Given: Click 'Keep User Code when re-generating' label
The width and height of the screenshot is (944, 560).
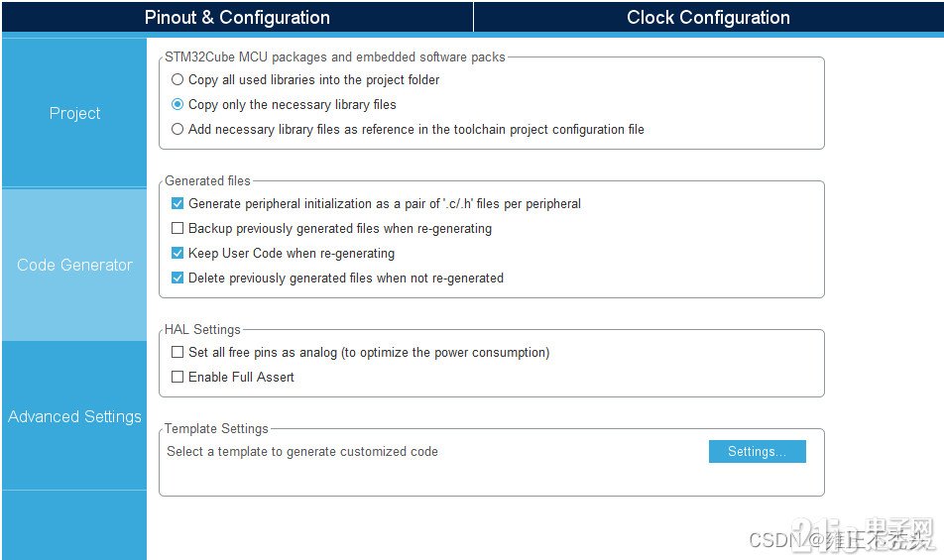Looking at the screenshot, I should 292,253.
